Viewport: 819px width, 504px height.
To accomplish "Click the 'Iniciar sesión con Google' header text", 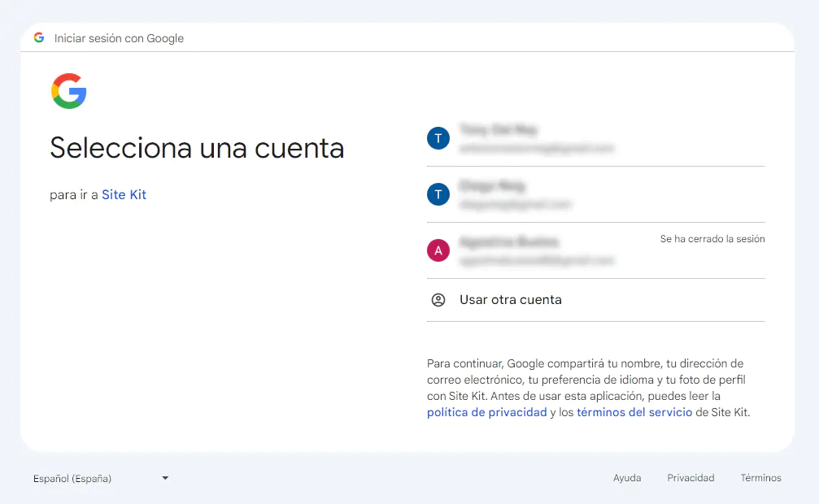I will point(119,38).
